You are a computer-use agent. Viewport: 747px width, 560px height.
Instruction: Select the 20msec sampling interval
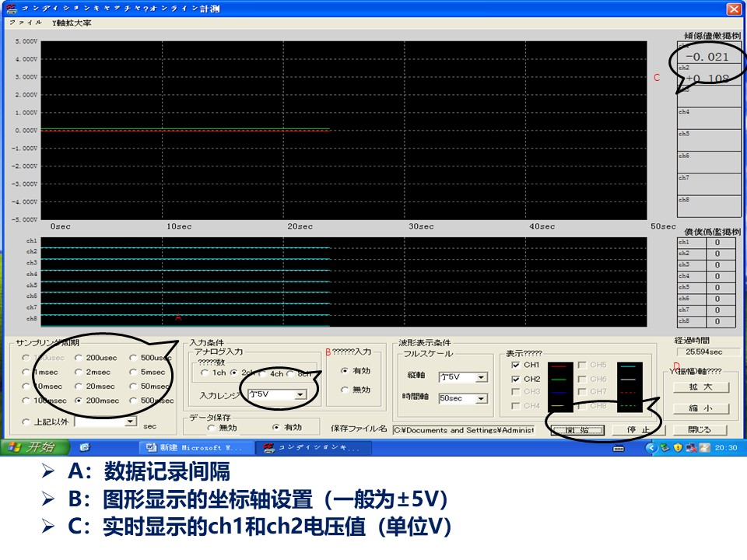[79, 387]
